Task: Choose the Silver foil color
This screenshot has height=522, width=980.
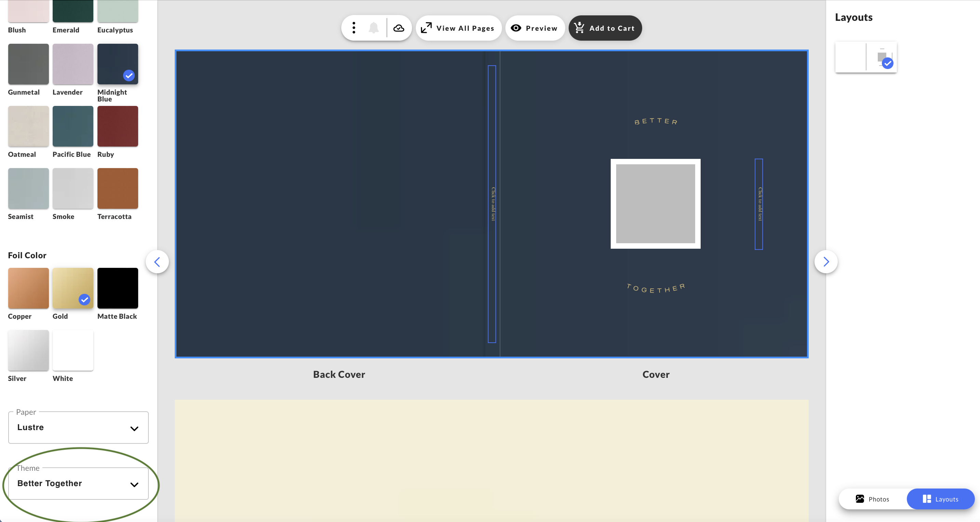Action: point(28,350)
